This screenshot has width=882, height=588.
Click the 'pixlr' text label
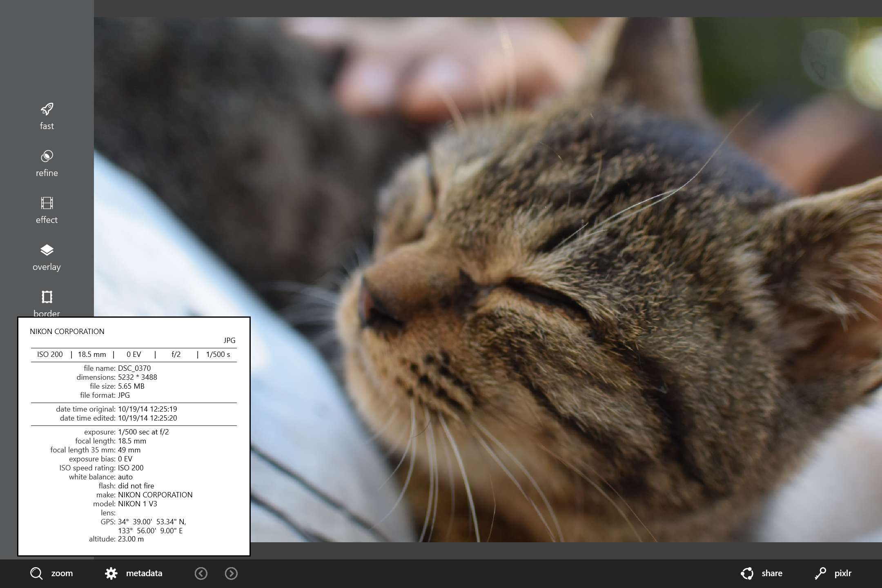click(x=843, y=573)
